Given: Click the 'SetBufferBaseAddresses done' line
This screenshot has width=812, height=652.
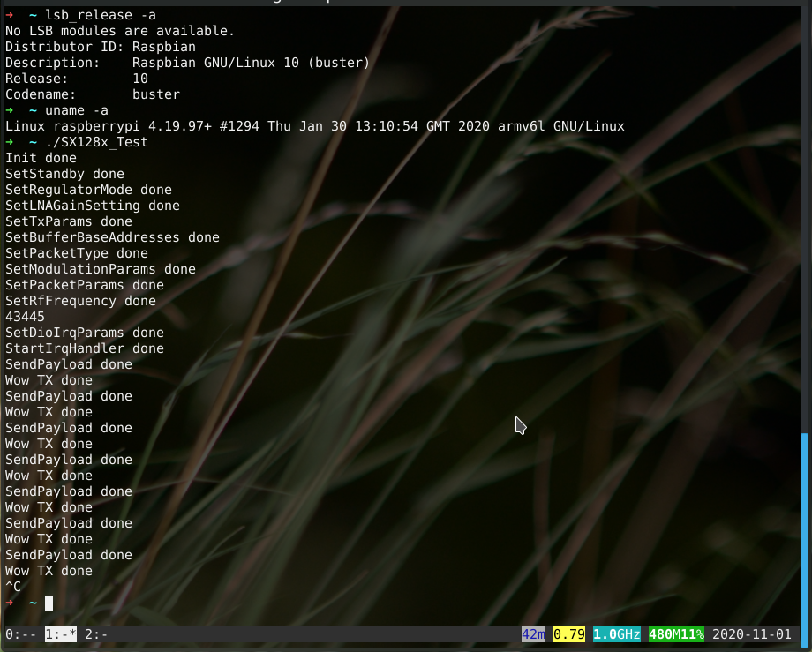Looking at the screenshot, I should [112, 237].
